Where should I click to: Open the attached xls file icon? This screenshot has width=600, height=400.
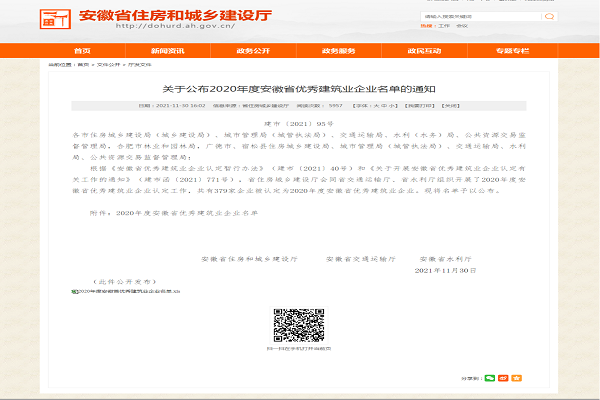click(x=74, y=291)
